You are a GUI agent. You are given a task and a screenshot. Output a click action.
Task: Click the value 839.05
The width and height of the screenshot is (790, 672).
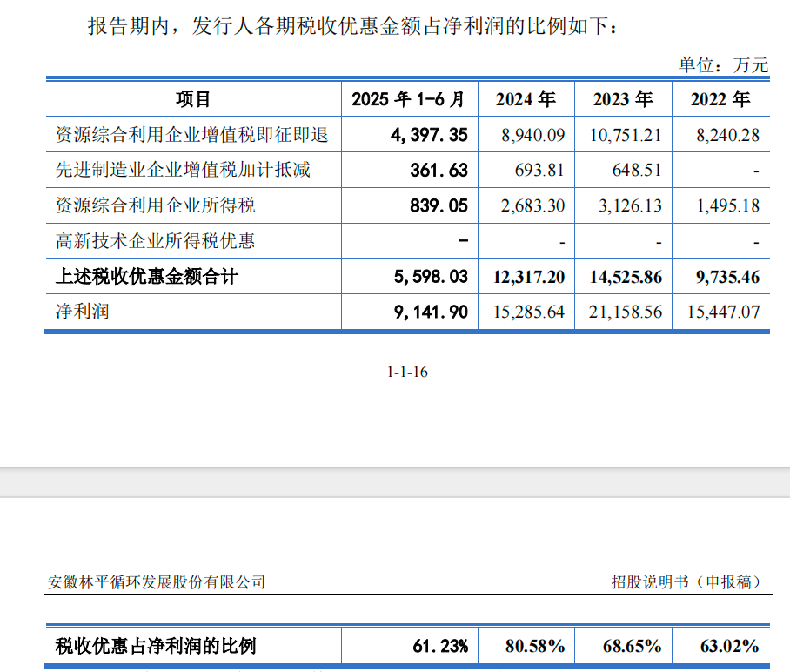click(439, 205)
